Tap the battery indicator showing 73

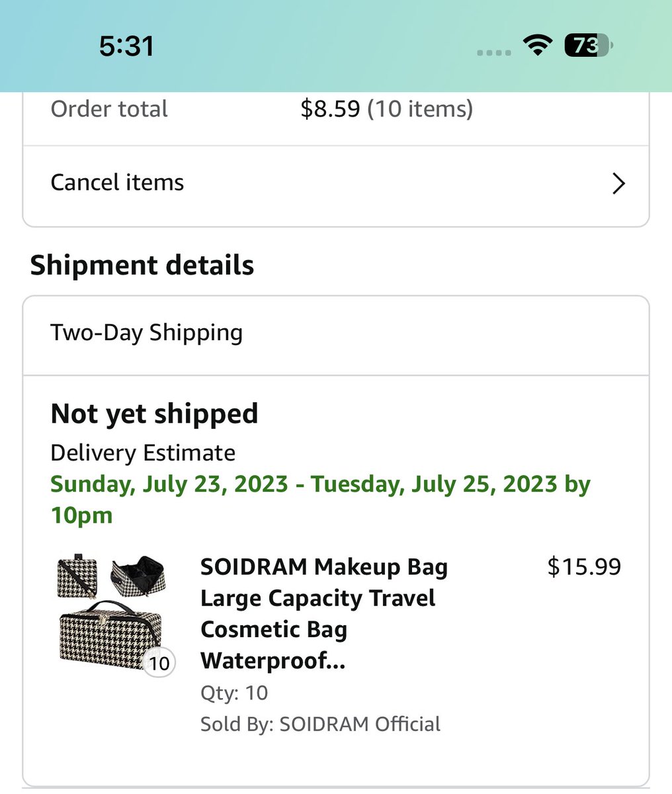point(589,45)
